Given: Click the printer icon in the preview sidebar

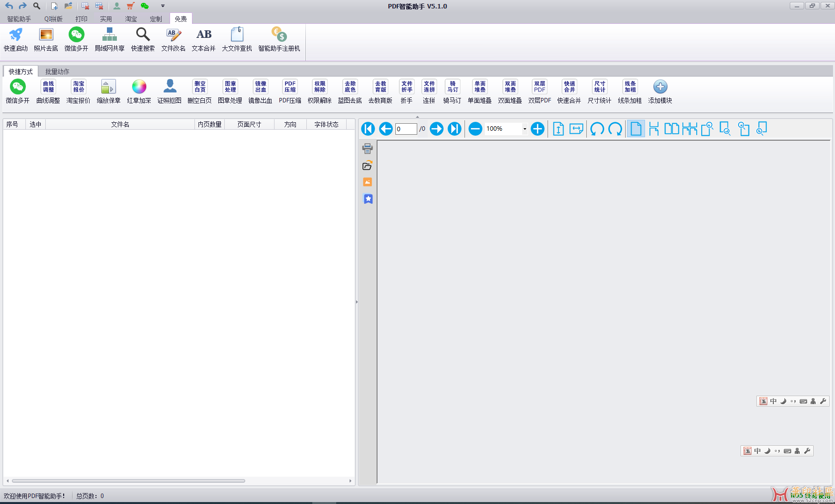Looking at the screenshot, I should tap(368, 148).
